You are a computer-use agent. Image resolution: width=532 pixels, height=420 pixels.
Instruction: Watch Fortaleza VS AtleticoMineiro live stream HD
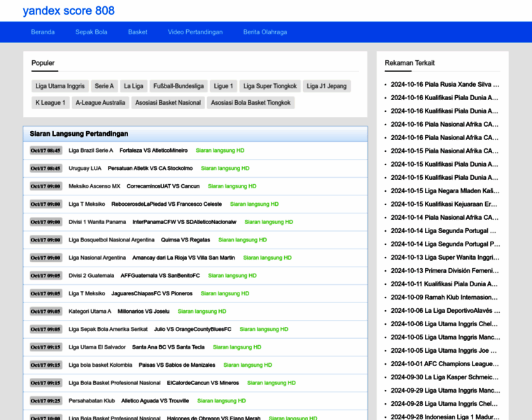[220, 150]
